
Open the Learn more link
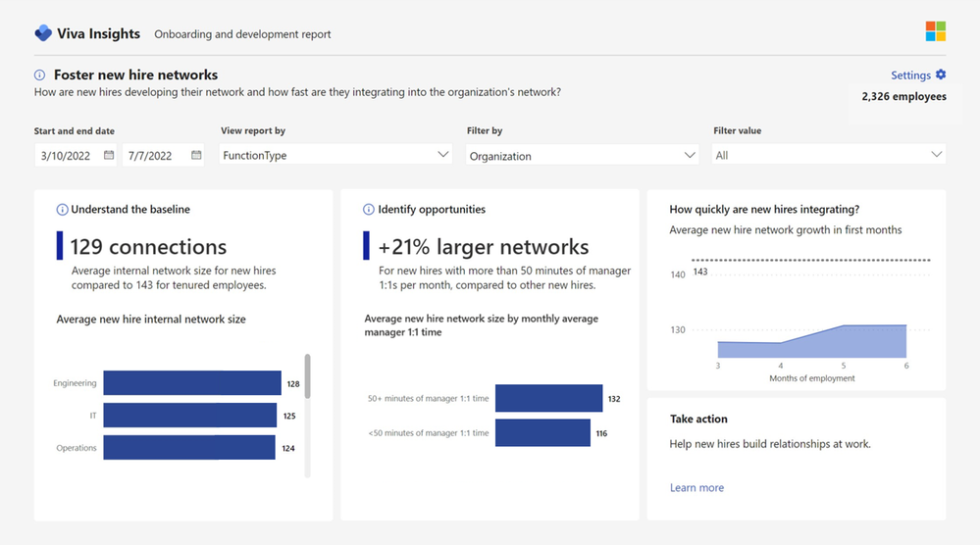696,487
